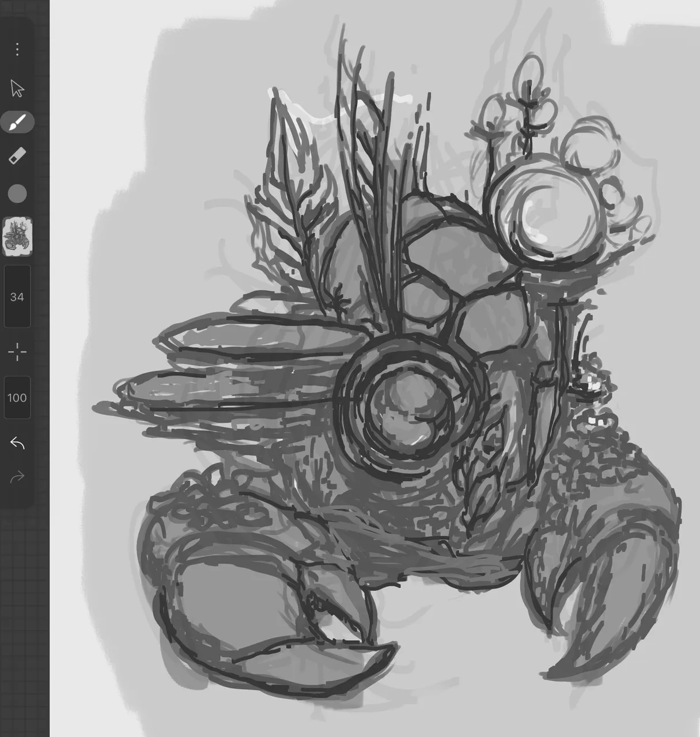This screenshot has width=700, height=737.
Task: Undo the last stroke
Action: pos(17,443)
